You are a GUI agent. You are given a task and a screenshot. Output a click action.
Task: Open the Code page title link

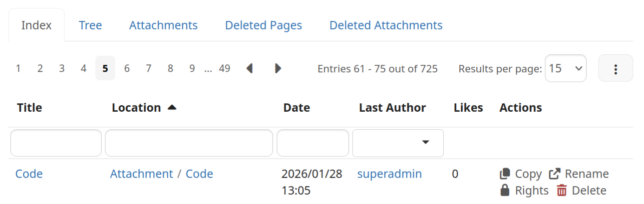click(29, 174)
